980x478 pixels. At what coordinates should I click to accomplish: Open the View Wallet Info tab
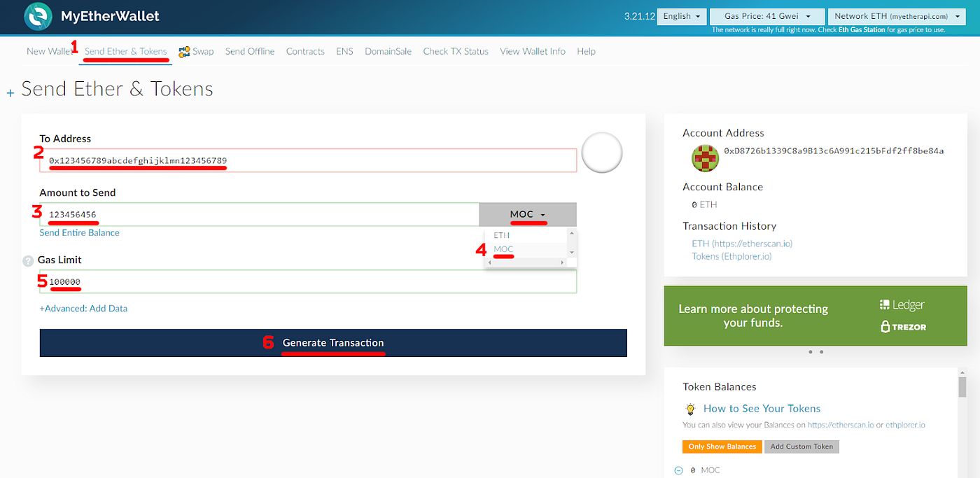click(x=533, y=51)
